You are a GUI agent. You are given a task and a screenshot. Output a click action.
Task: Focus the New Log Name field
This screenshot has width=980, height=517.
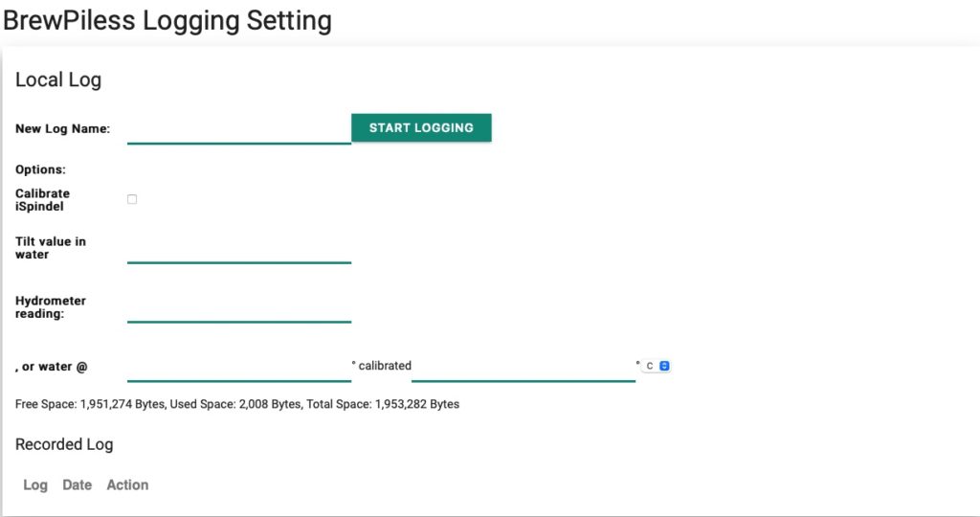coord(238,130)
